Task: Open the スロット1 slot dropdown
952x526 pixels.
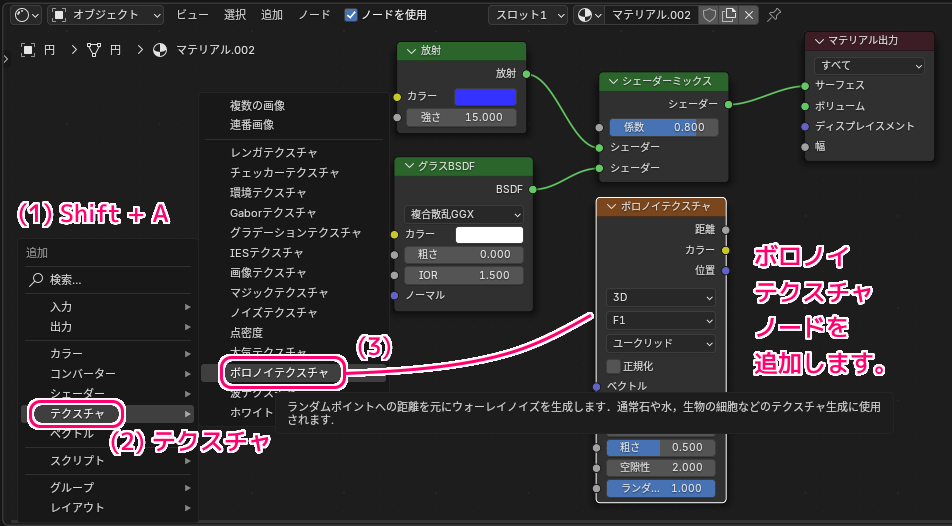Action: pos(528,15)
